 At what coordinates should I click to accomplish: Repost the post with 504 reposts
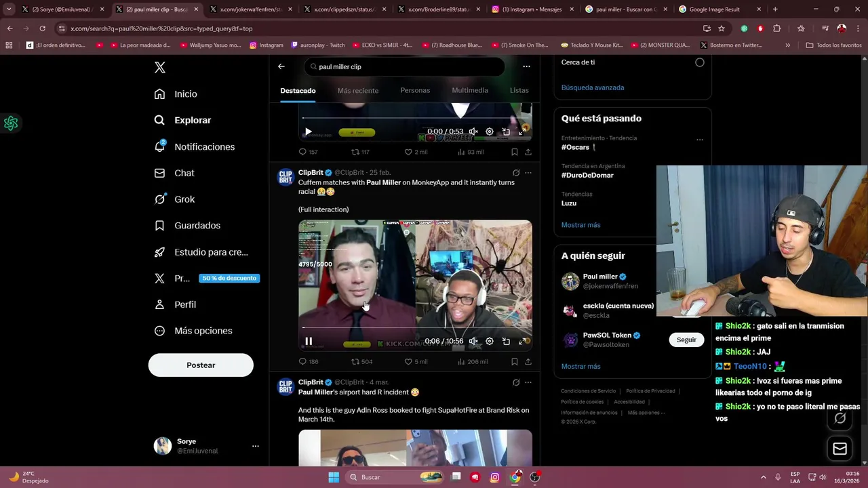coord(361,361)
